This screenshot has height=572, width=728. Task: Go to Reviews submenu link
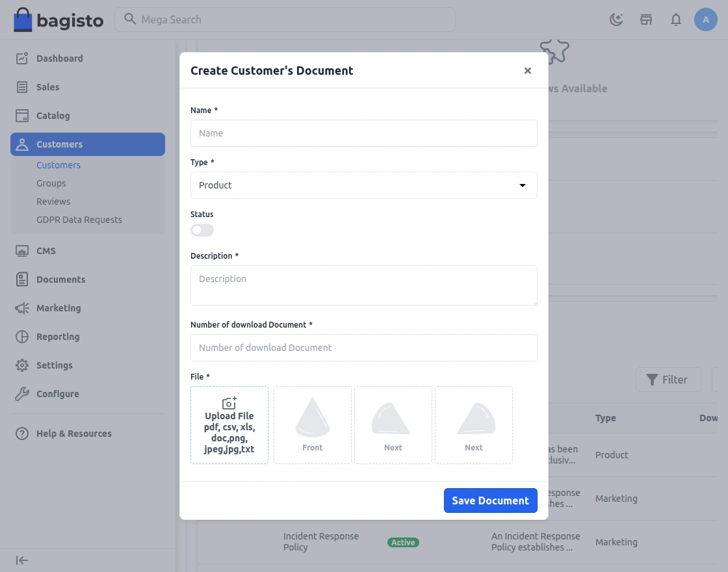53,201
